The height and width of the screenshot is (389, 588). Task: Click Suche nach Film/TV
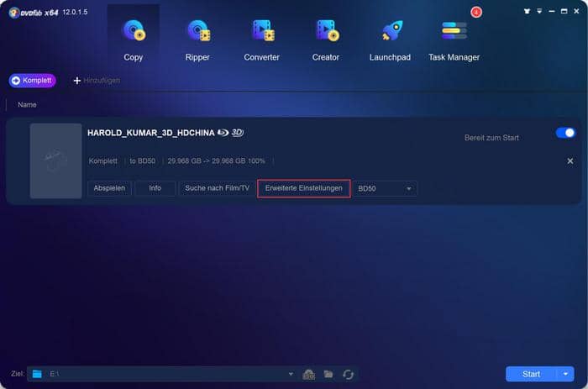tap(217, 188)
